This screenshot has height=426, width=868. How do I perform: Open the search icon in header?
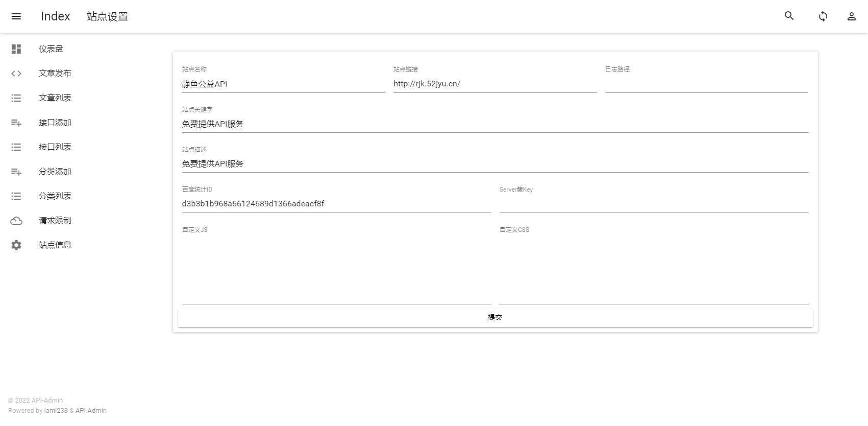tap(789, 16)
